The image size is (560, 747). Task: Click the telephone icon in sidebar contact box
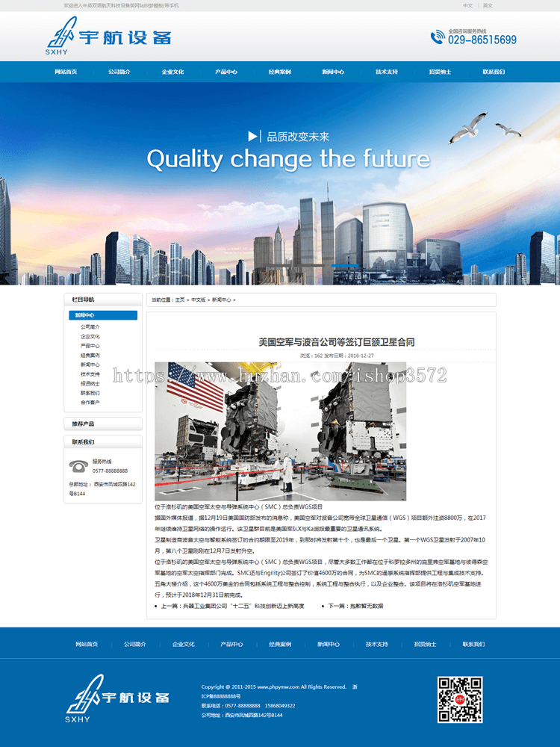click(x=78, y=466)
